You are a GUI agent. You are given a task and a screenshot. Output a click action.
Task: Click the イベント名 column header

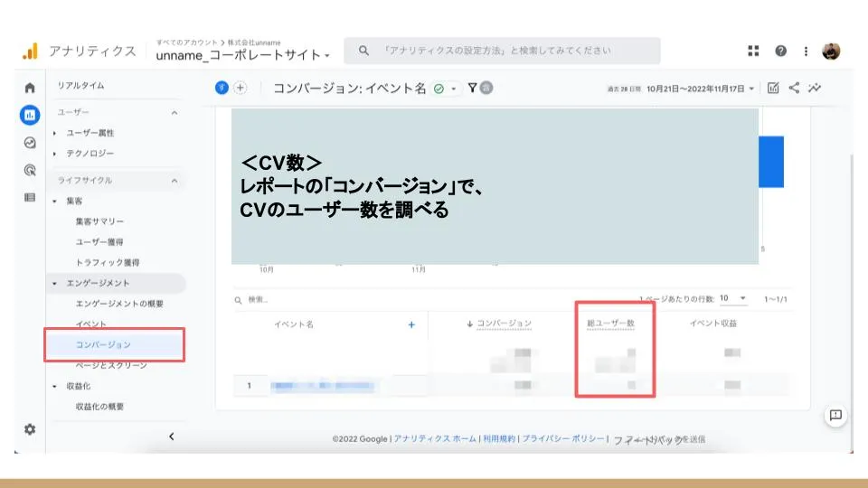click(x=294, y=324)
